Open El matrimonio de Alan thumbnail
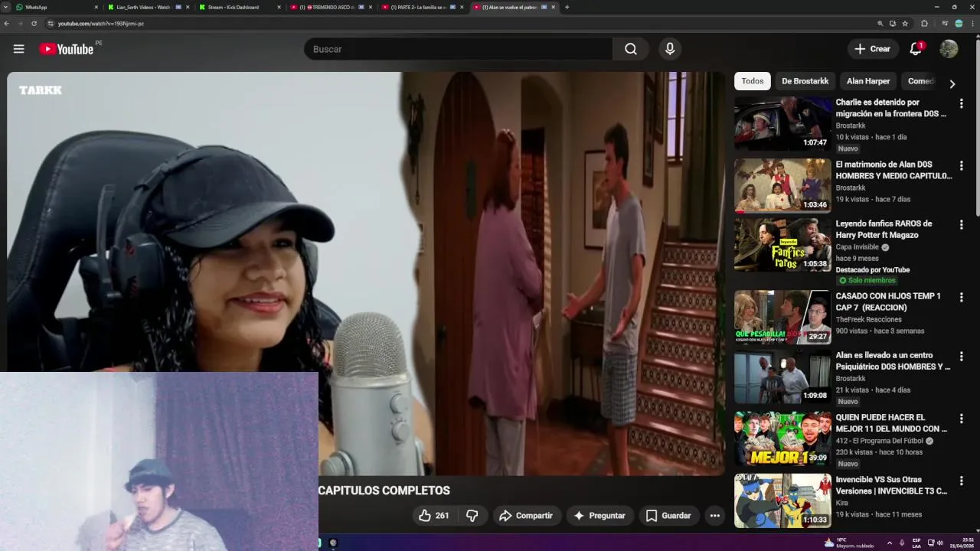Image resolution: width=980 pixels, height=551 pixels. click(x=782, y=185)
